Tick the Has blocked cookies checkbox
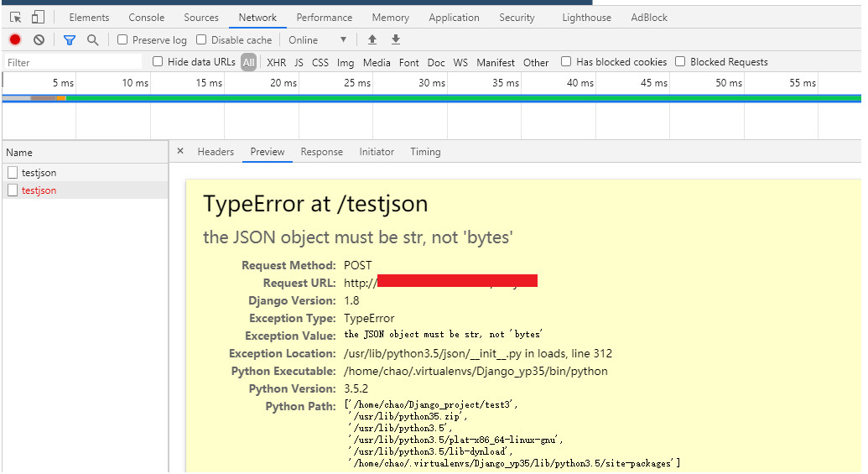Image resolution: width=868 pixels, height=474 pixels. coord(566,61)
